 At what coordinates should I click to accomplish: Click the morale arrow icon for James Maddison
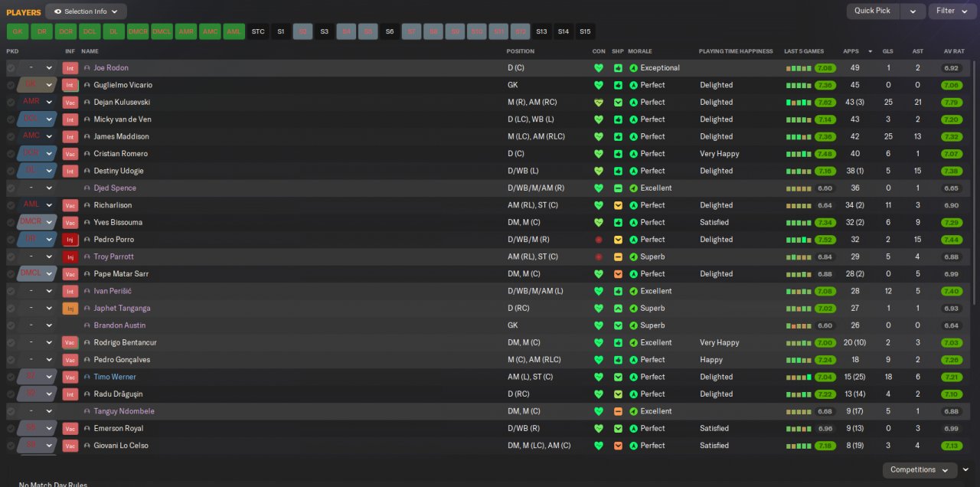tap(633, 136)
